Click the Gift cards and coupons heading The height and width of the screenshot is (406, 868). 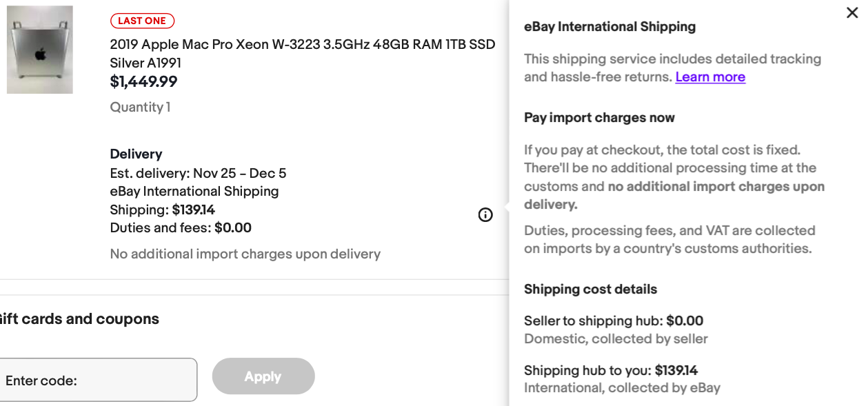click(78, 319)
